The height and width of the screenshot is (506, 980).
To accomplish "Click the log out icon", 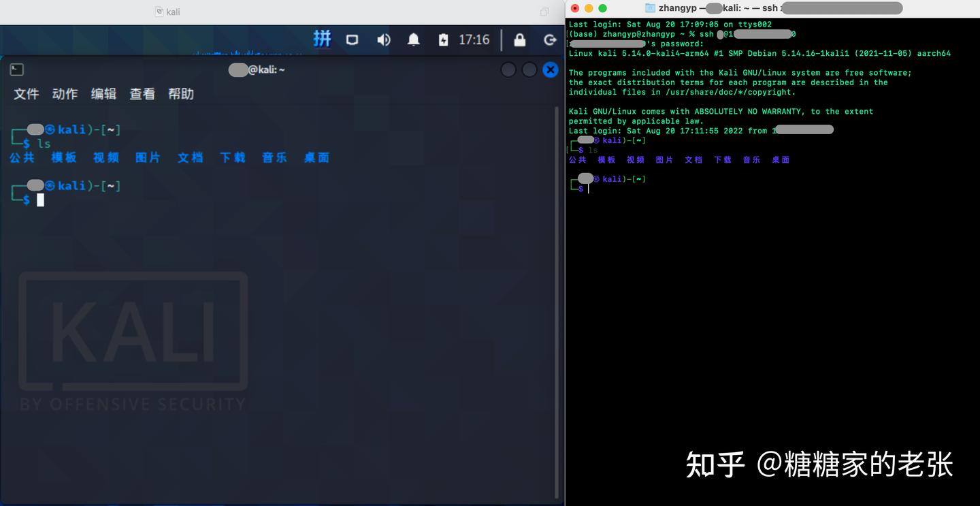I will (550, 40).
